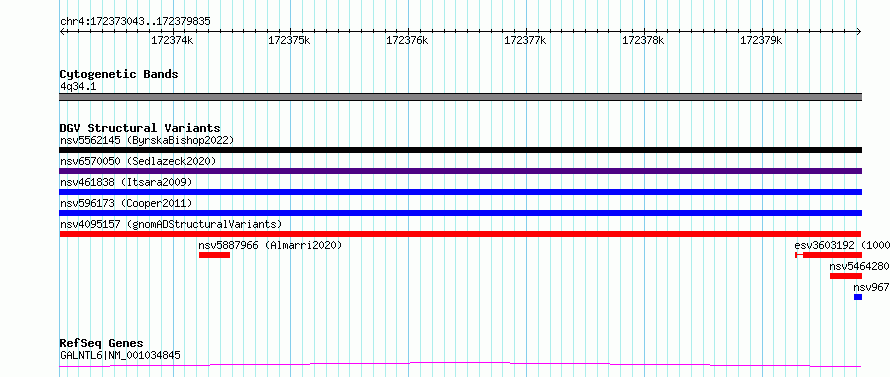The image size is (890, 377).
Task: Click the 4q34.1 band label
Action: (x=78, y=86)
